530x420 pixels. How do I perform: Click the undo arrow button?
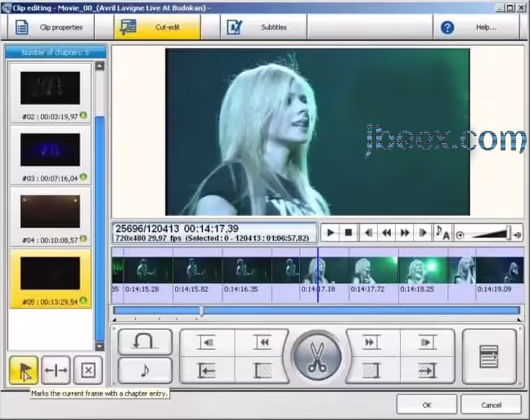click(x=145, y=342)
